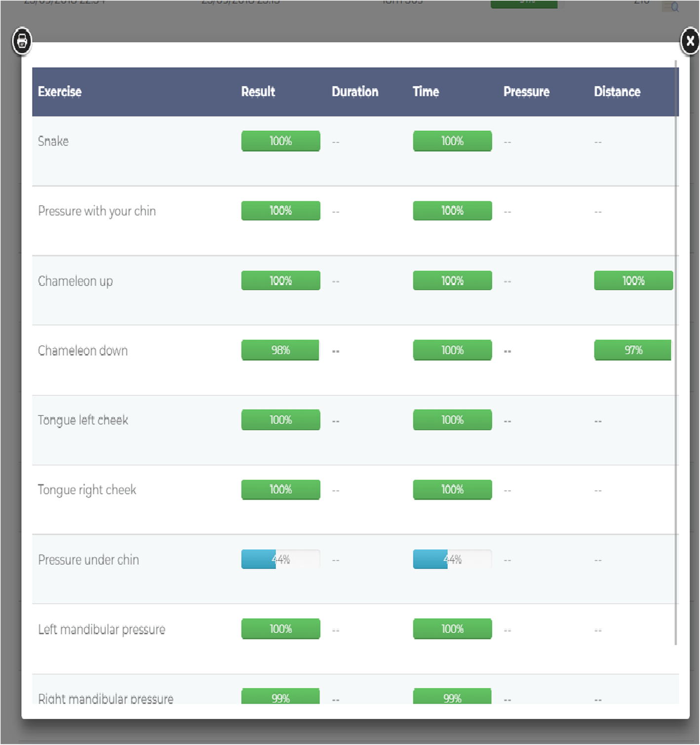The height and width of the screenshot is (745, 700).
Task: Click Tongue right cheek Time bar
Action: (x=452, y=489)
